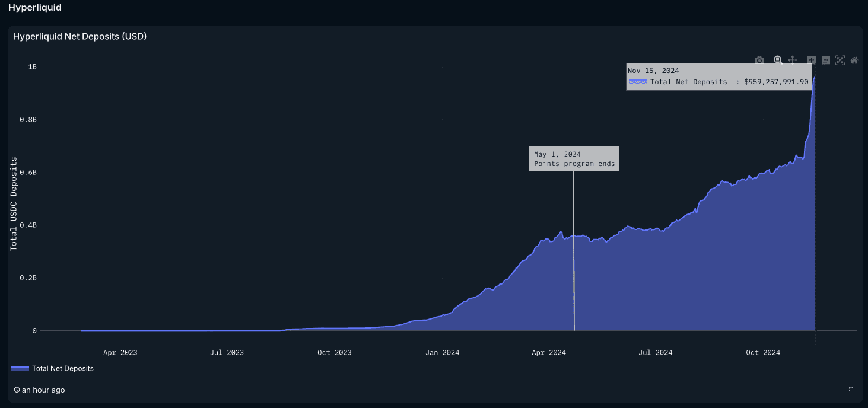This screenshot has height=408, width=868.
Task: Click the expand icon in bottom right corner
Action: point(850,390)
